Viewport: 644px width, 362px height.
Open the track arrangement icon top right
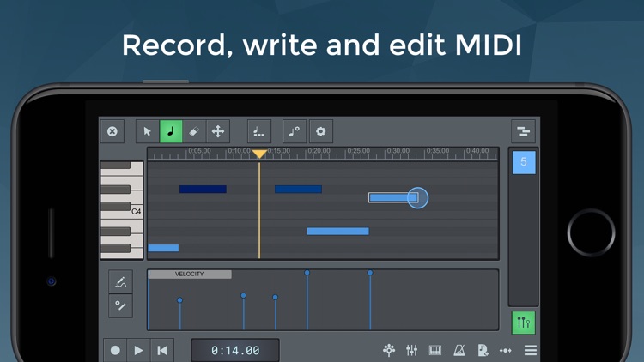(523, 131)
